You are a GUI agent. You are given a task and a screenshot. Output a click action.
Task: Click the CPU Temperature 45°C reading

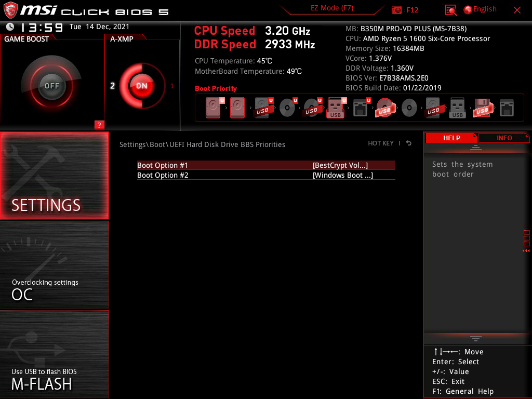tap(233, 61)
